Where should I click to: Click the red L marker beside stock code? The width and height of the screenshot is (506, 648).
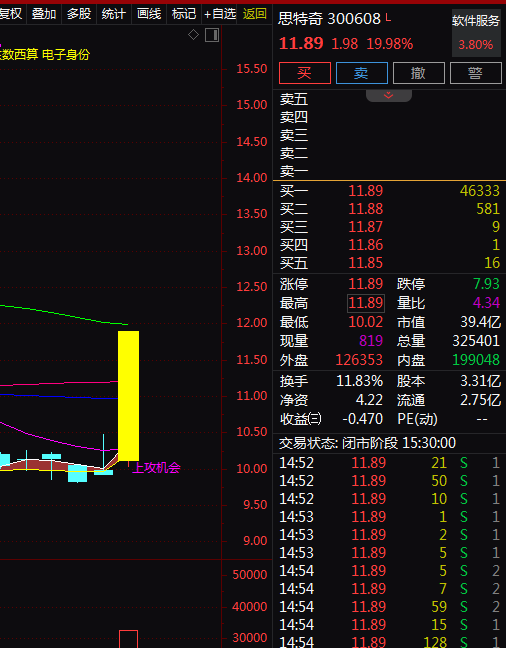tap(388, 17)
